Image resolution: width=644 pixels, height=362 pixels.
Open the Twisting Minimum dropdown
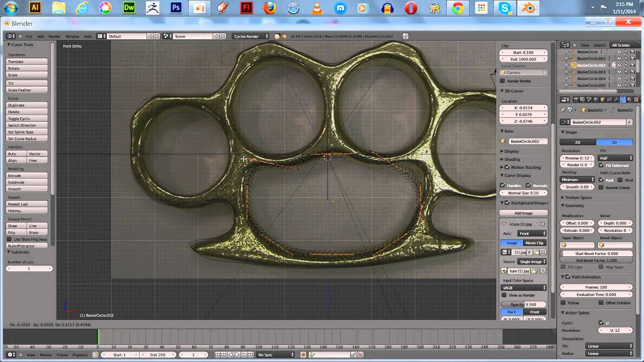pos(578,179)
